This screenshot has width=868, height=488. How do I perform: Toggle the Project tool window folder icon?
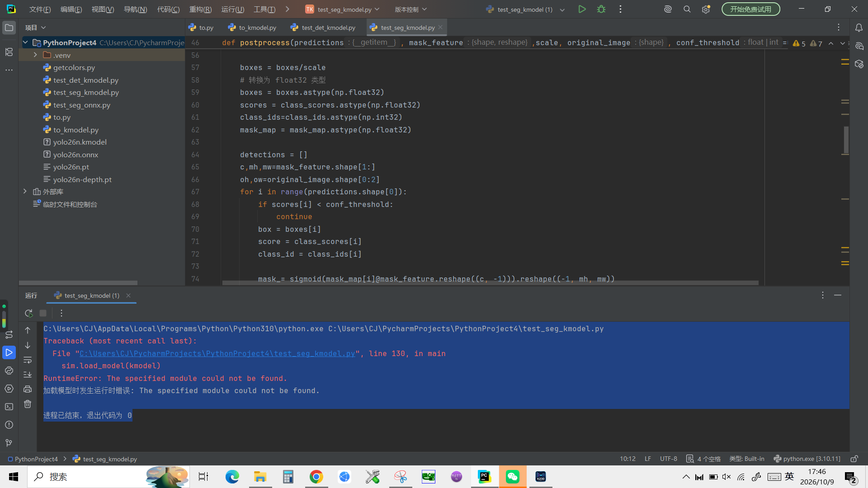click(9, 28)
